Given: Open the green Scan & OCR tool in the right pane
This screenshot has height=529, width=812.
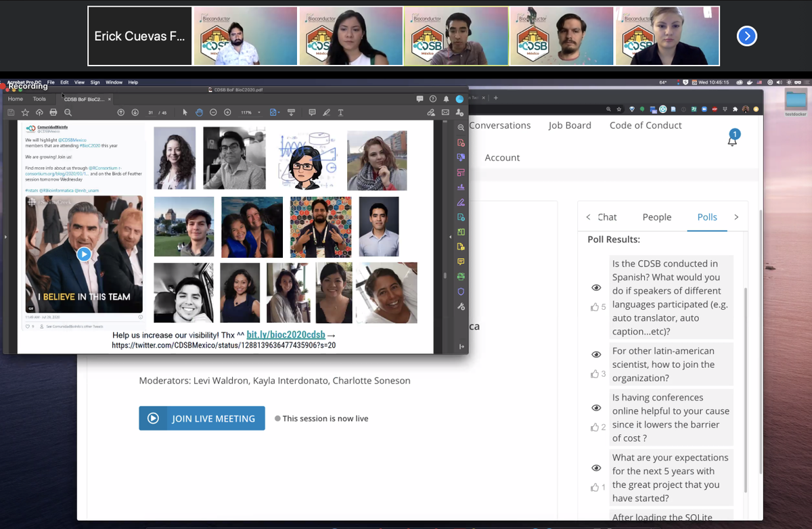Looking at the screenshot, I should [461, 276].
